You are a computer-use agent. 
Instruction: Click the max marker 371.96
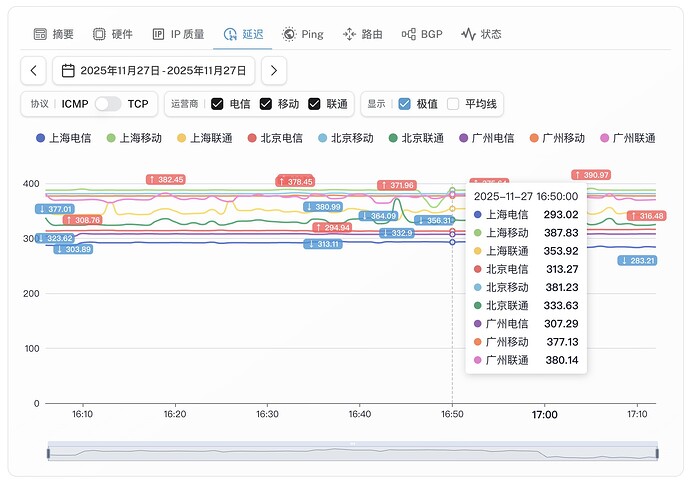pyautogui.click(x=397, y=185)
